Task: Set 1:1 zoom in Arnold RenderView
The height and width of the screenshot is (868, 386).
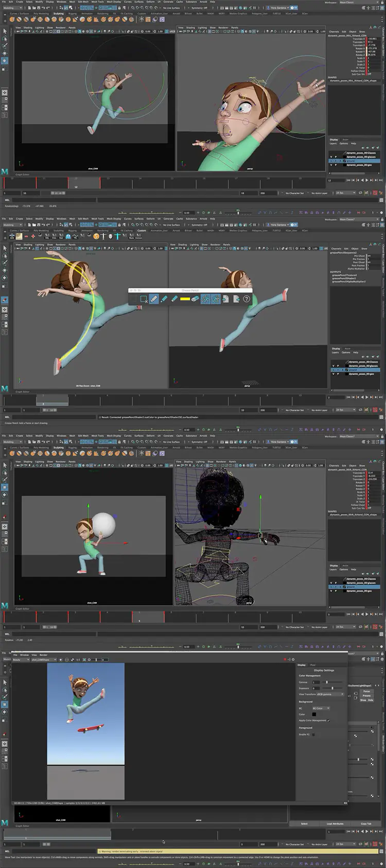Action: pos(78,660)
